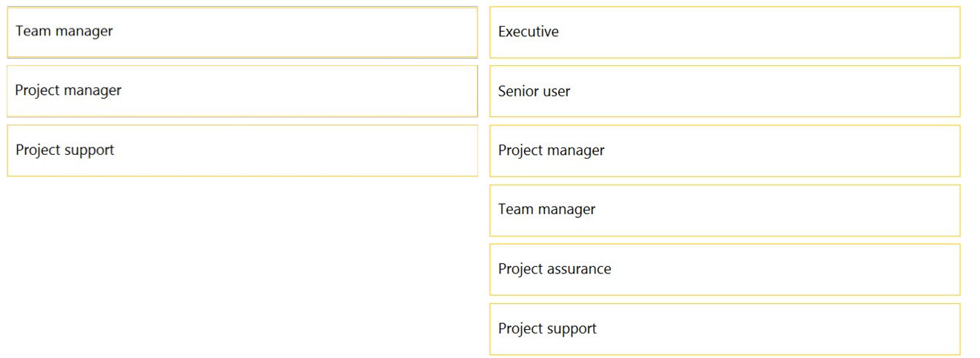Click Project manager in the right column
This screenshot has width=980, height=358.
[724, 150]
